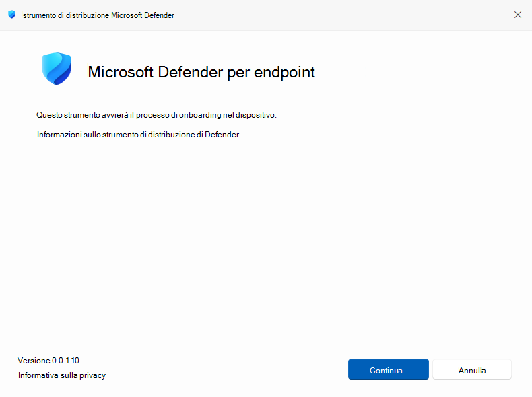The image size is (532, 397).
Task: Cancel setup with the Annulla button
Action: (x=471, y=369)
